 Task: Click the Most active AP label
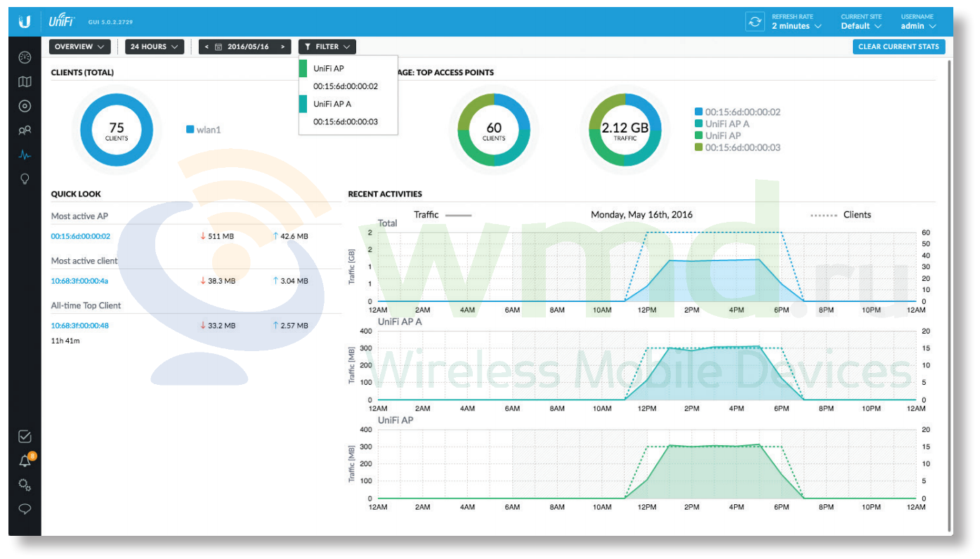79,216
